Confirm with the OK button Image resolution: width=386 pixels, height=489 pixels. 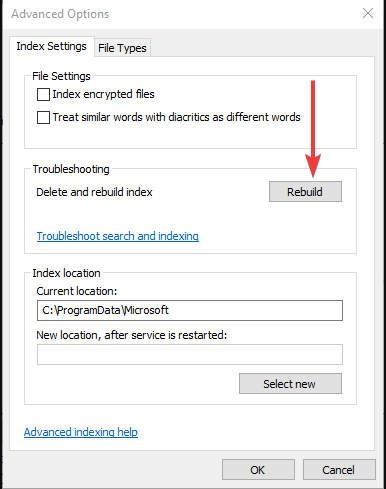coord(258,470)
